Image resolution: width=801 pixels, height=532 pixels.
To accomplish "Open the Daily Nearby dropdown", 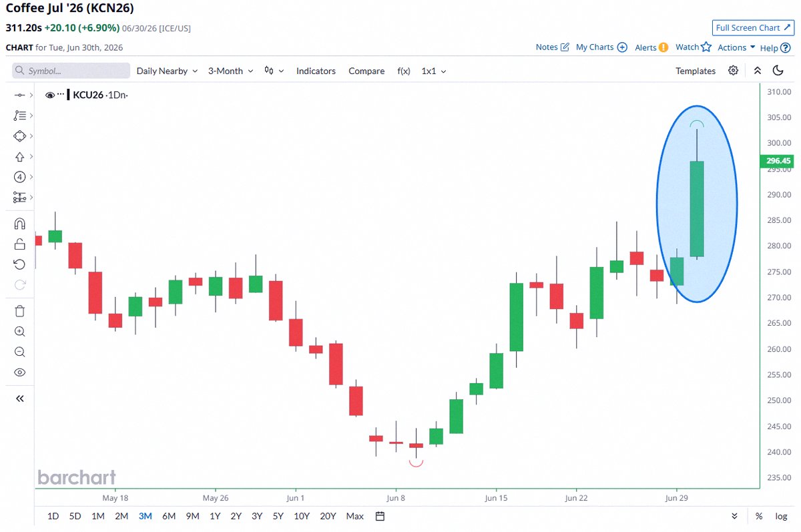I will tap(167, 71).
